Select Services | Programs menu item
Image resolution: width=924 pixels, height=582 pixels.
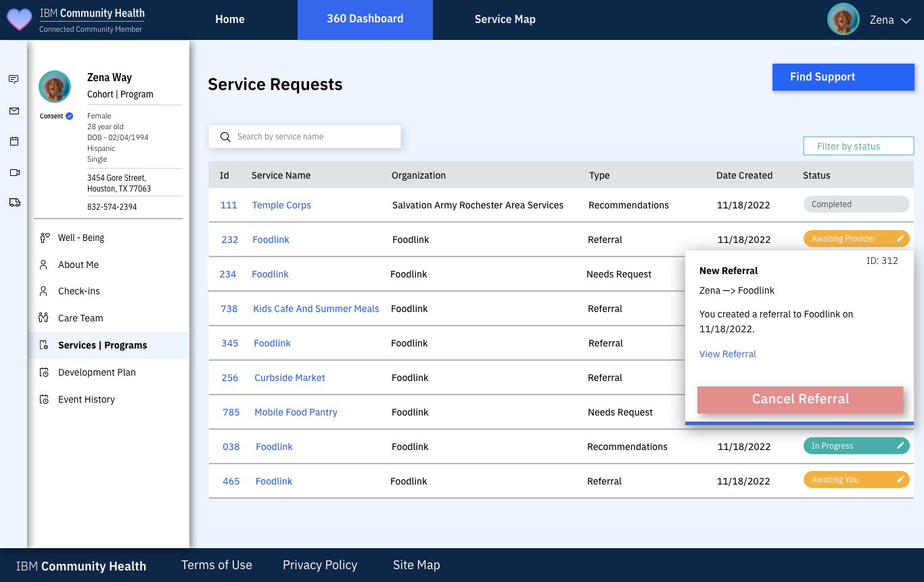(108, 345)
